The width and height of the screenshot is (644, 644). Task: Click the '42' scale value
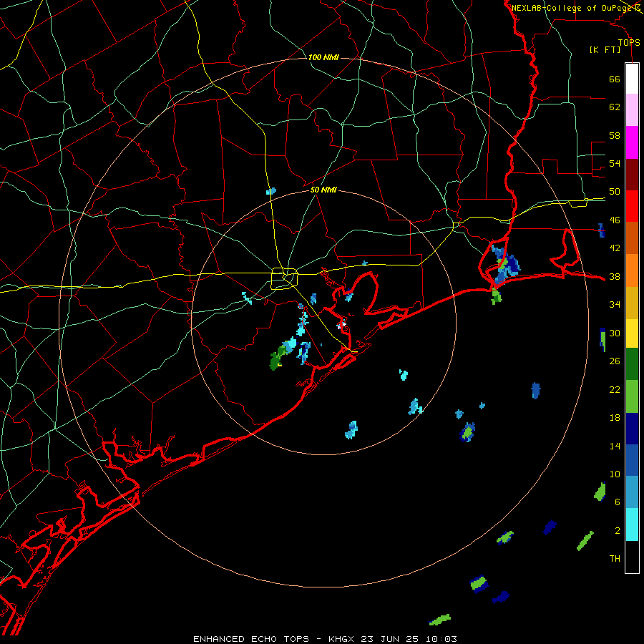click(x=615, y=248)
